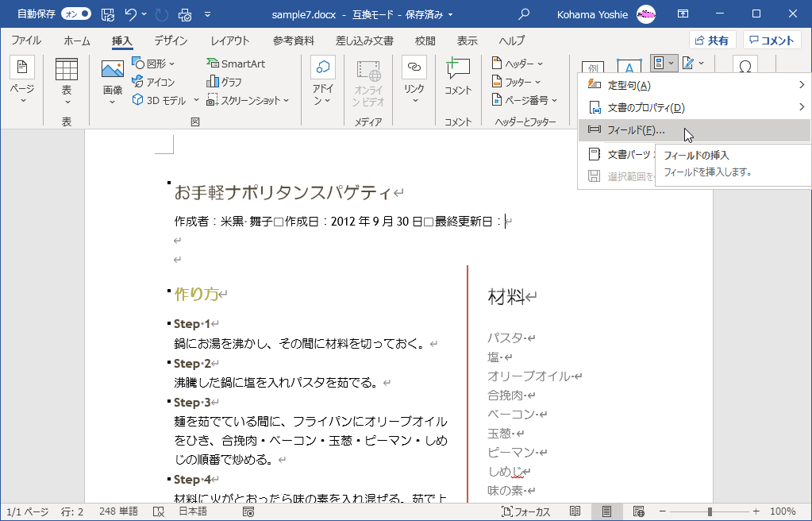Switch to Read Mode view icon
Image resolution: width=812 pixels, height=521 pixels.
(575, 511)
